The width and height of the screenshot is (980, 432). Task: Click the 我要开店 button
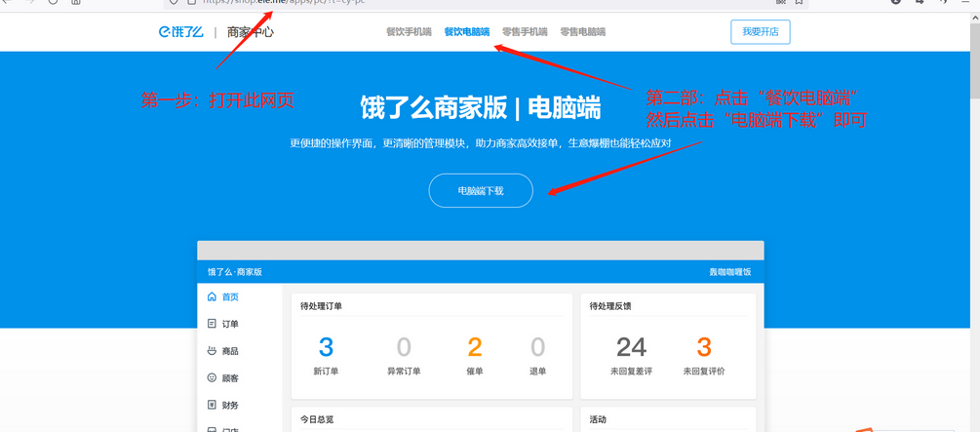coord(761,32)
